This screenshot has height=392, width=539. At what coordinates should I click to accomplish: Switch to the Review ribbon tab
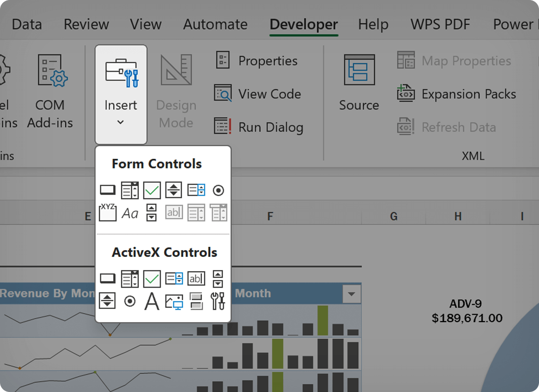coord(86,24)
